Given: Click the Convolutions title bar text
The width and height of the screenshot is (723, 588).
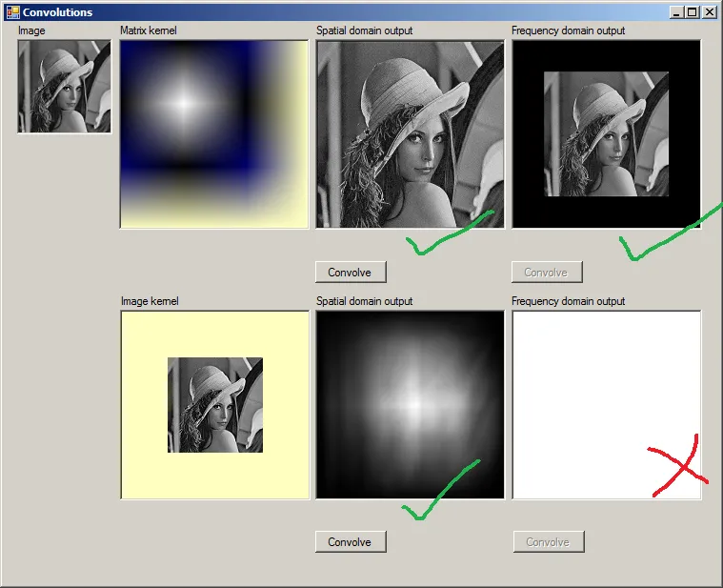Looking at the screenshot, I should tap(58, 12).
